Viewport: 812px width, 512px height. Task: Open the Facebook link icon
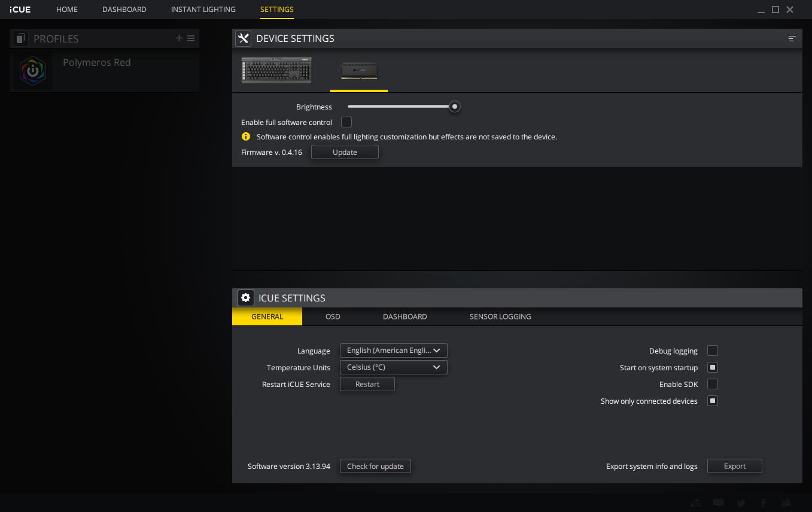coord(763,503)
